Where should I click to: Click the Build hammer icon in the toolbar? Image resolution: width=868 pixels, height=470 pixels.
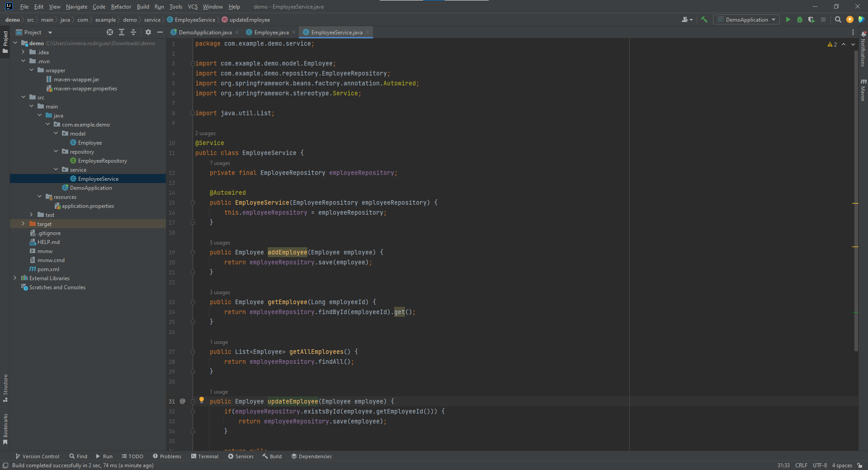tap(704, 19)
